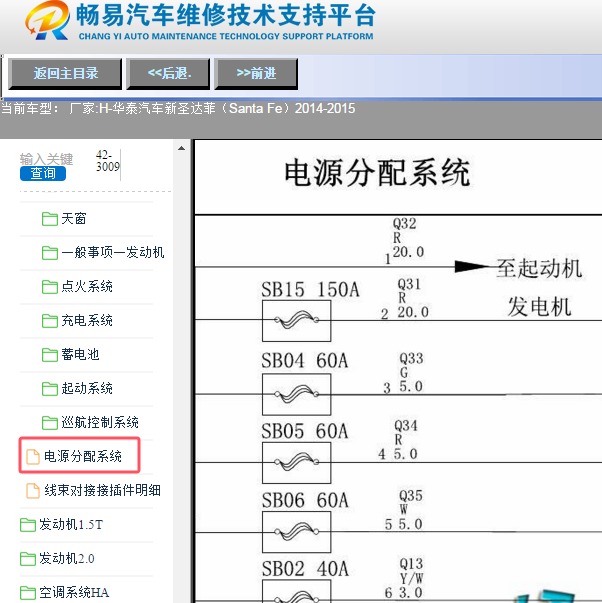Click the Q13 Y/W wire label
The image size is (602, 603).
click(411, 578)
